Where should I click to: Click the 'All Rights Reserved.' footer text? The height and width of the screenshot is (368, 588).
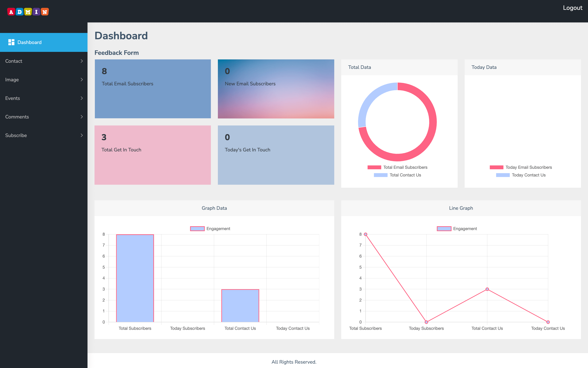point(294,362)
